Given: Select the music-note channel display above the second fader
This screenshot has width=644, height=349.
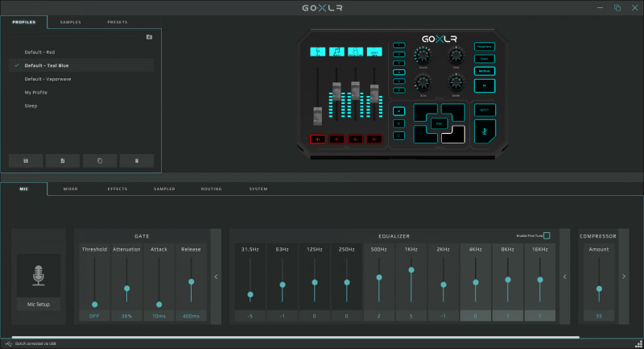Looking at the screenshot, I should [x=336, y=52].
